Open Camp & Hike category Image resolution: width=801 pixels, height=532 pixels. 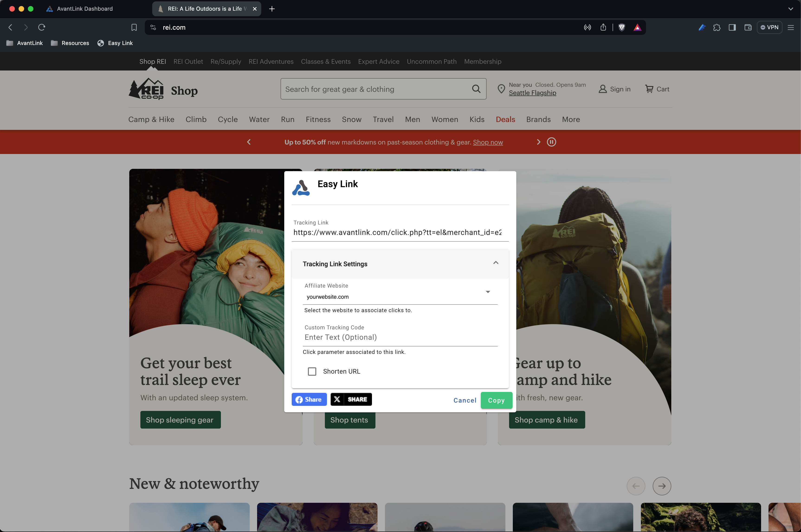tap(151, 119)
